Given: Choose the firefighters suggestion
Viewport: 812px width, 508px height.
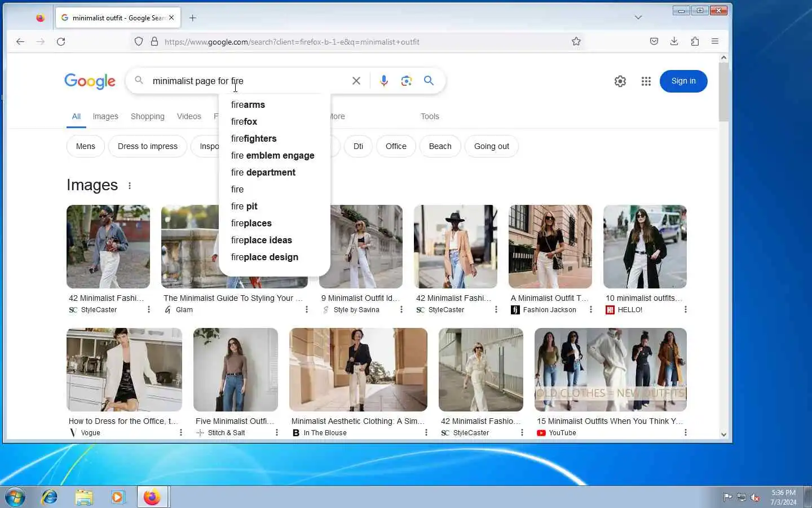Looking at the screenshot, I should [x=274, y=138].
